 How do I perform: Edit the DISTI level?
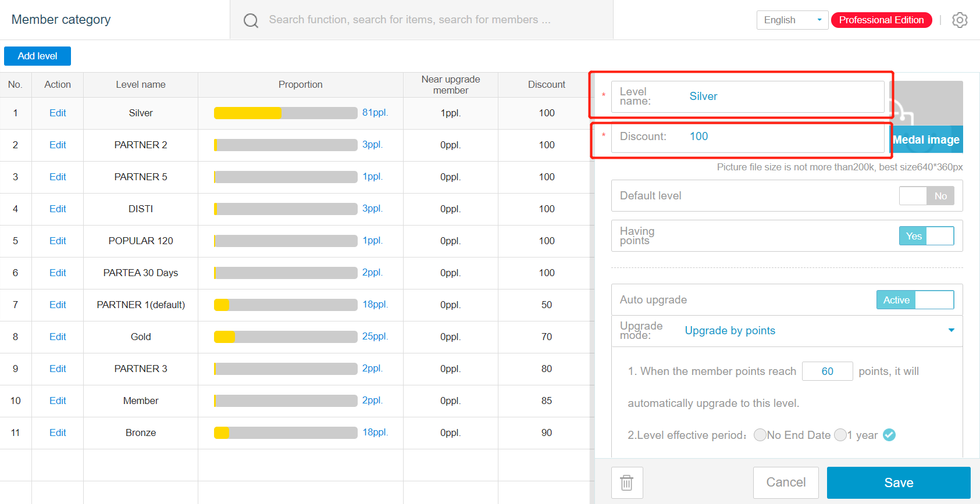58,209
